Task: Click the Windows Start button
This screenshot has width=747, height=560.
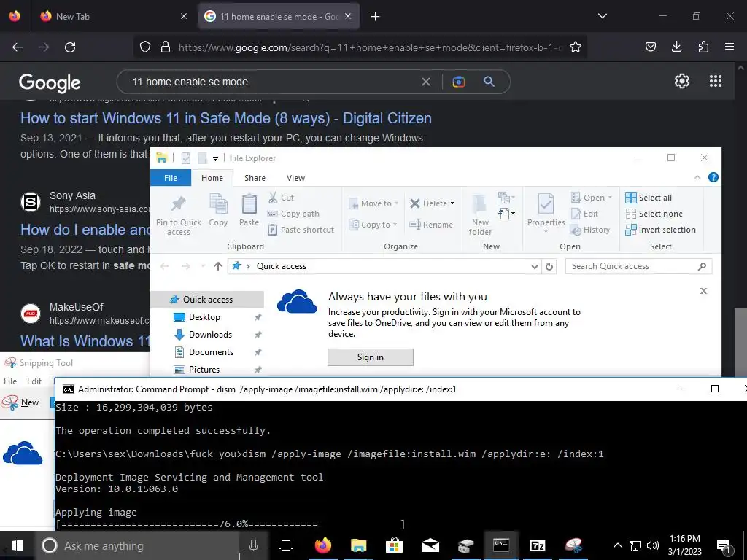Action: 18,545
